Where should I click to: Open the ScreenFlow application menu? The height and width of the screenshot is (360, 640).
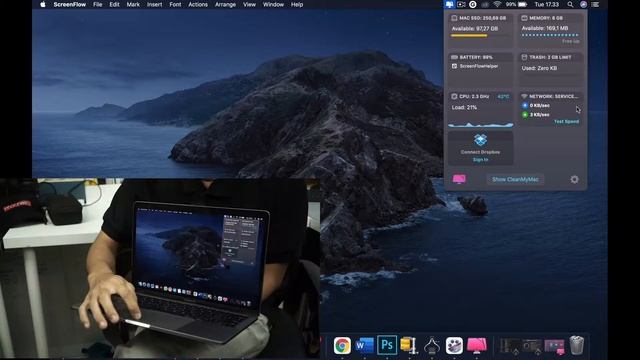point(69,4)
